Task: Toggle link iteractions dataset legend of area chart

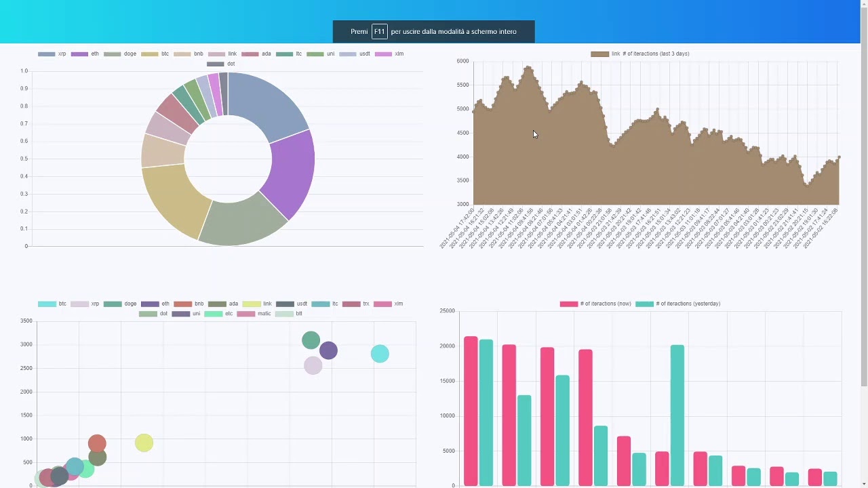Action: (x=640, y=54)
